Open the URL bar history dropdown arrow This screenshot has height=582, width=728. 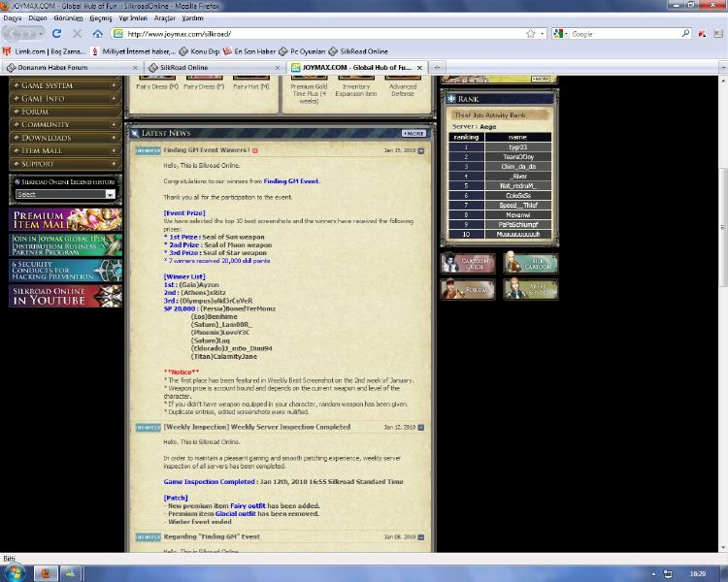542,33
